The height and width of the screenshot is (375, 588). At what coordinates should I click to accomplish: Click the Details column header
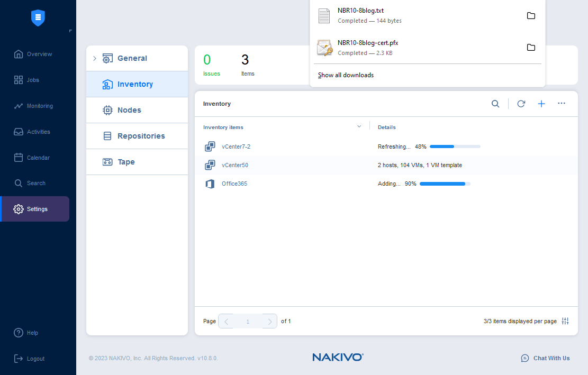[387, 127]
